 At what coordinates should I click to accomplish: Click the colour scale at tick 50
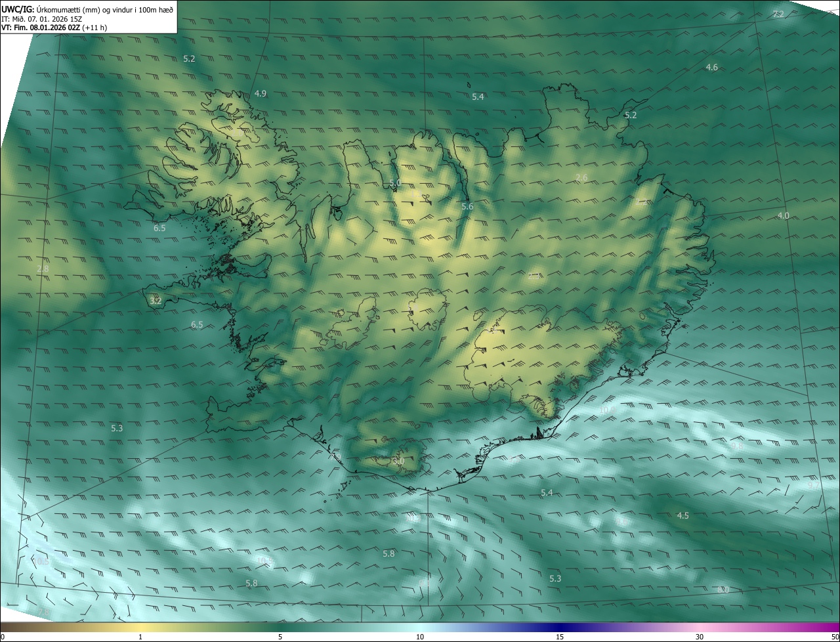point(835,637)
